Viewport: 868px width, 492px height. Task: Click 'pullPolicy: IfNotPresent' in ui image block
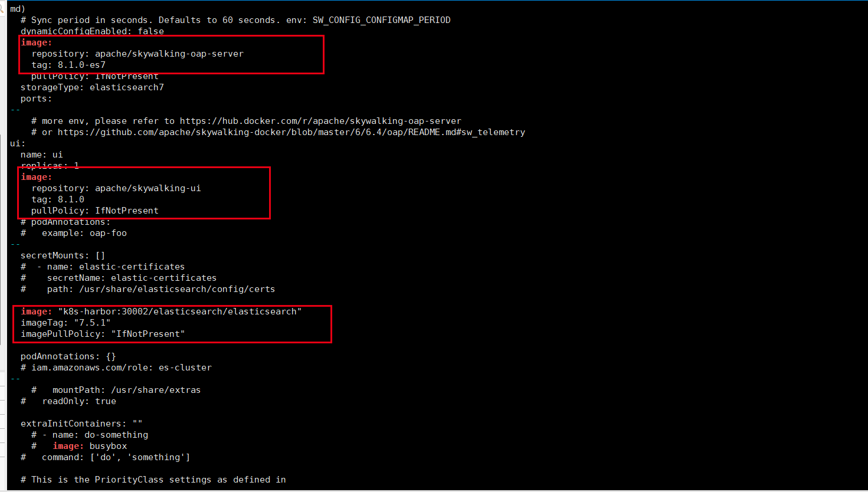95,211
